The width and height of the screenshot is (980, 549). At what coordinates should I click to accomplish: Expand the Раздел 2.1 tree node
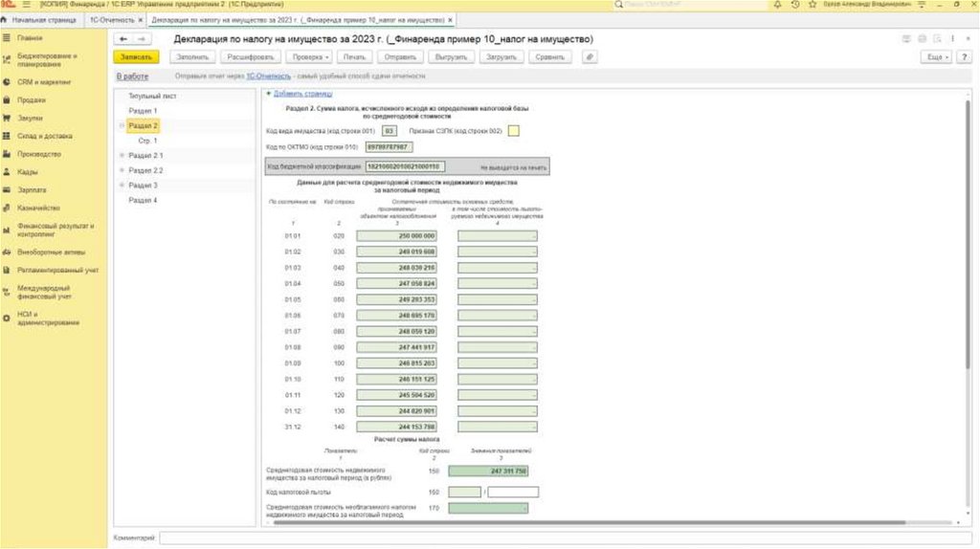coord(122,155)
